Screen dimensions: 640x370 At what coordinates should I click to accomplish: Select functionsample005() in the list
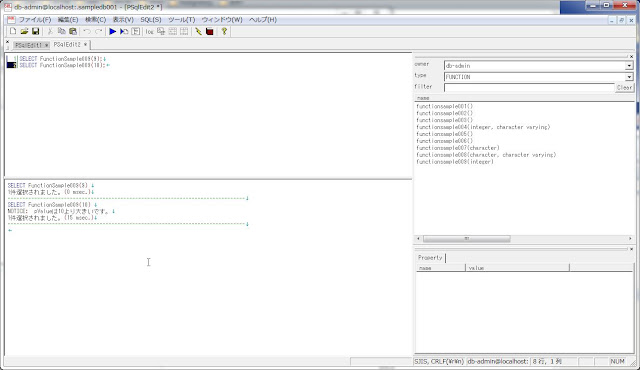point(444,134)
